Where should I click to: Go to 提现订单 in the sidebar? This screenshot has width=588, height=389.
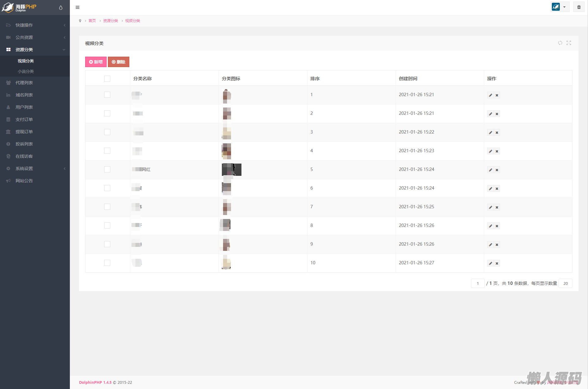(x=35, y=132)
